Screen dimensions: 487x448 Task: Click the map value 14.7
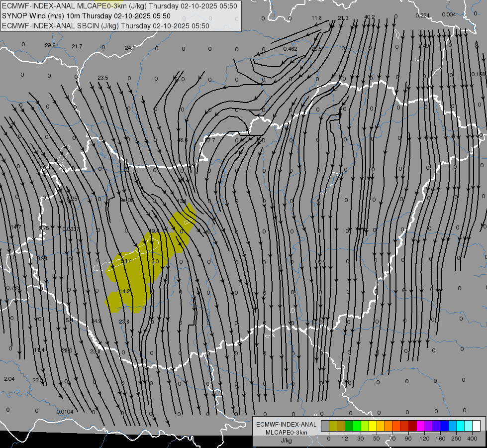[x=15, y=227]
